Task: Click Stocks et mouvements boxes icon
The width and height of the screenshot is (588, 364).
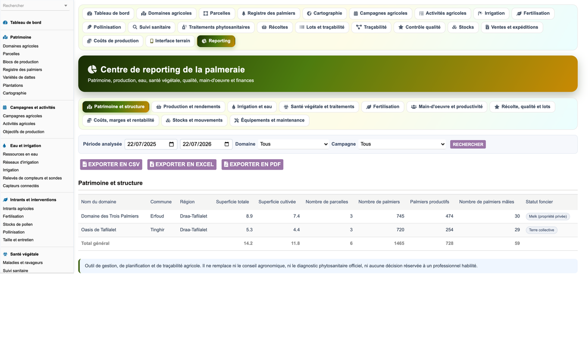Action: tap(168, 120)
